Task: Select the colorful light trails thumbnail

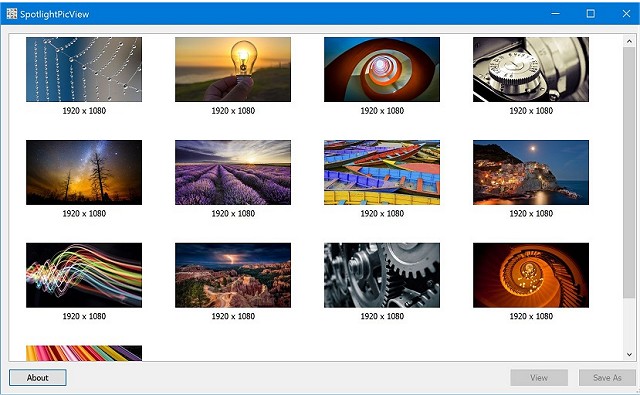Action: [84, 275]
